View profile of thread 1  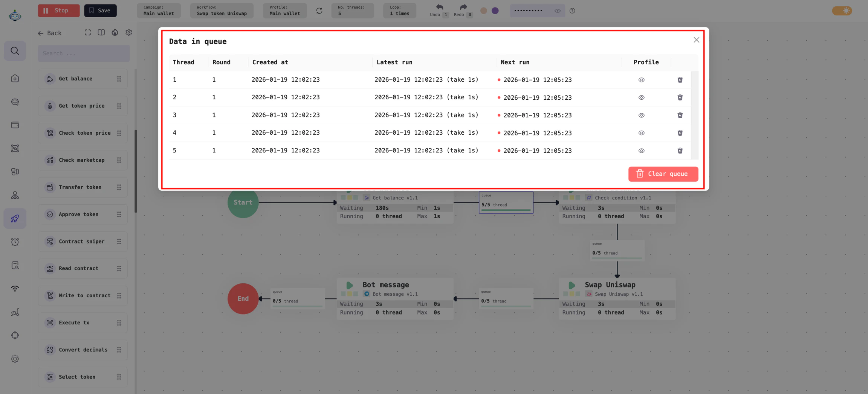point(641,80)
